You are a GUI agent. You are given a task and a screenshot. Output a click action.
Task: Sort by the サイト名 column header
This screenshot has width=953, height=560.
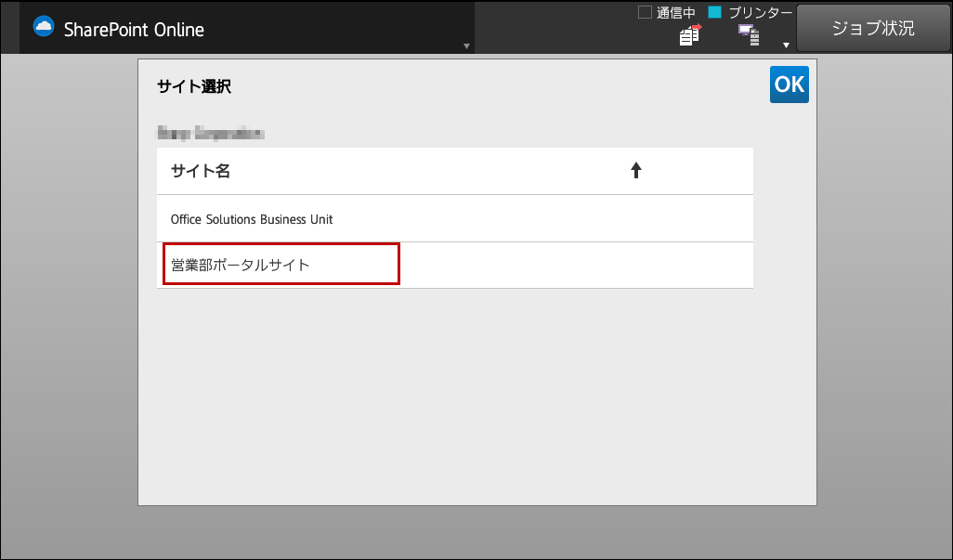pos(454,171)
